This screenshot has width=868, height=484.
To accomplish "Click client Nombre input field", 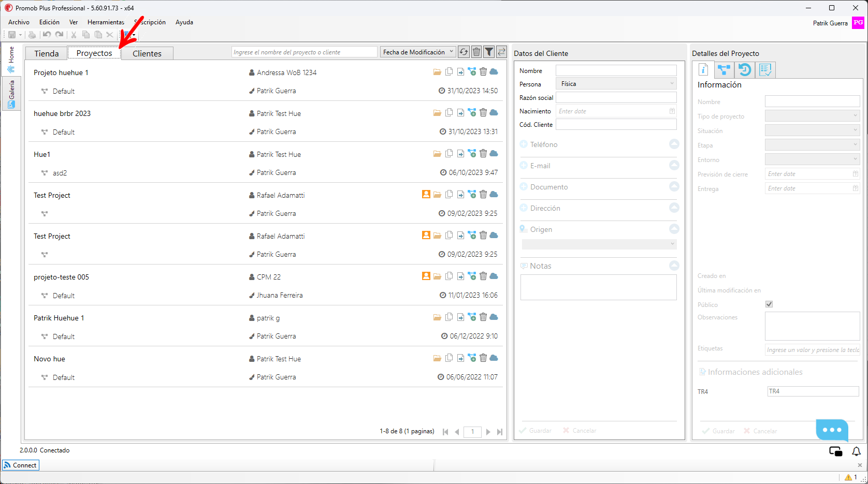I will click(x=616, y=70).
